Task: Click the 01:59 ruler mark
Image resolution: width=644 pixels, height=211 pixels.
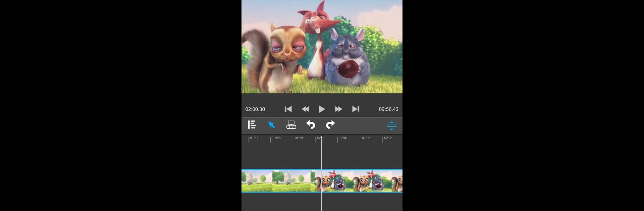Action: click(299, 138)
